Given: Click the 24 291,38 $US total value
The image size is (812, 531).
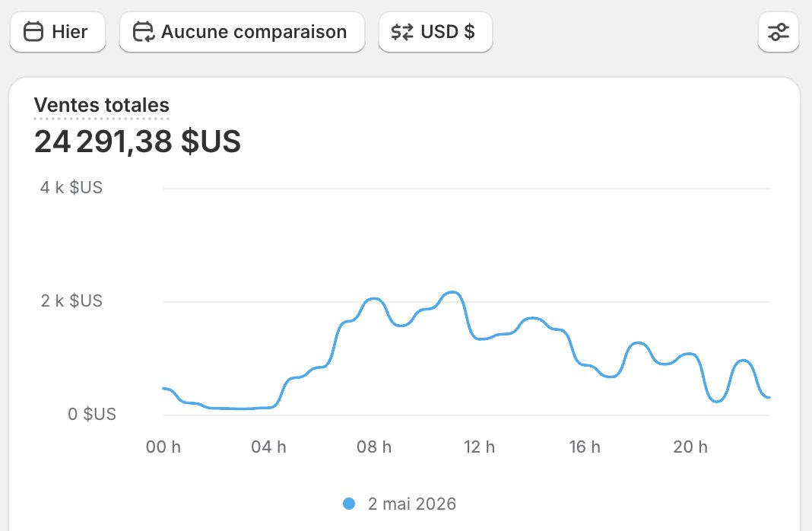Looking at the screenshot, I should [x=137, y=141].
